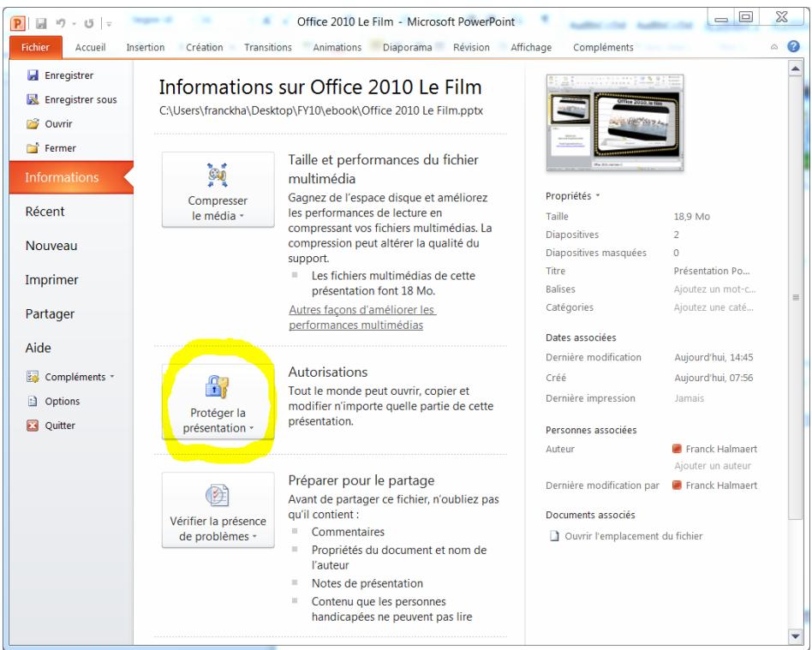Select Informations in the backstage menu
812x650 pixels.
click(71, 177)
